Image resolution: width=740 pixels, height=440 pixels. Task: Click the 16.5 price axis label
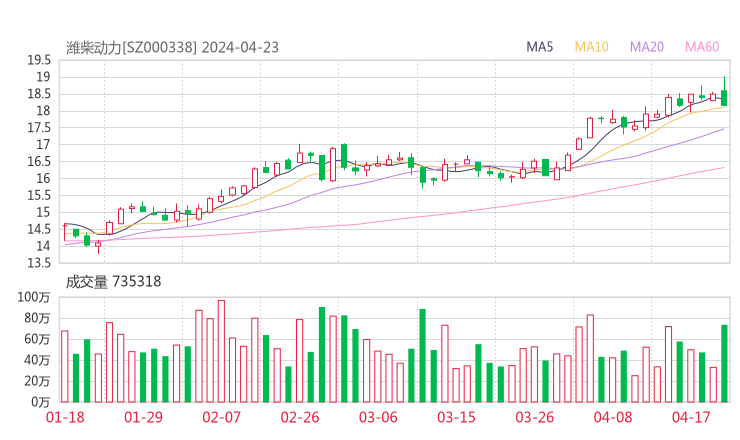point(39,161)
